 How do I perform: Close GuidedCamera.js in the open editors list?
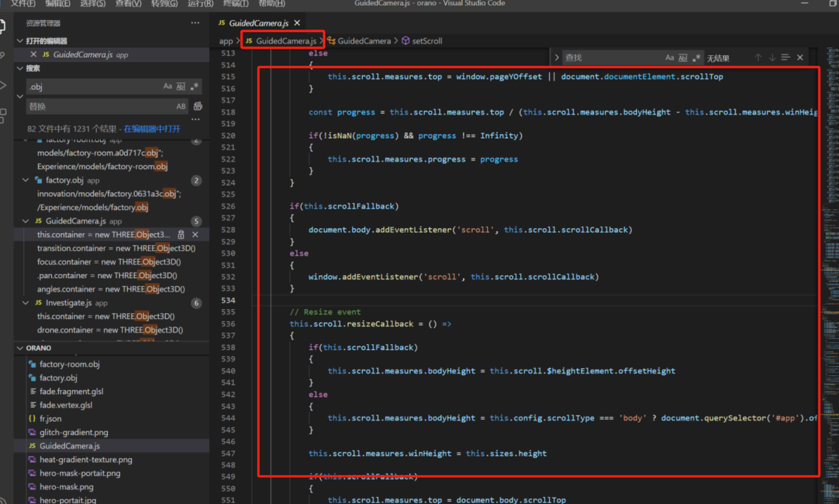click(x=33, y=54)
